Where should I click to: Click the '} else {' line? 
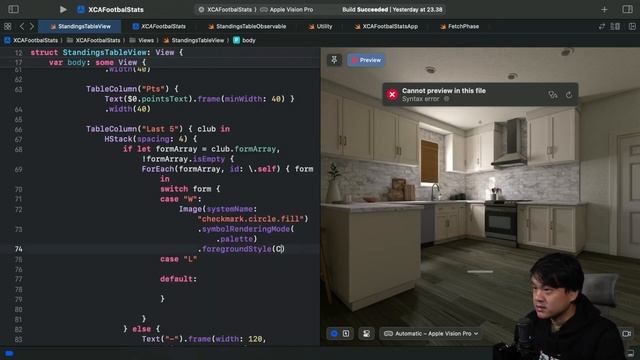tap(142, 329)
